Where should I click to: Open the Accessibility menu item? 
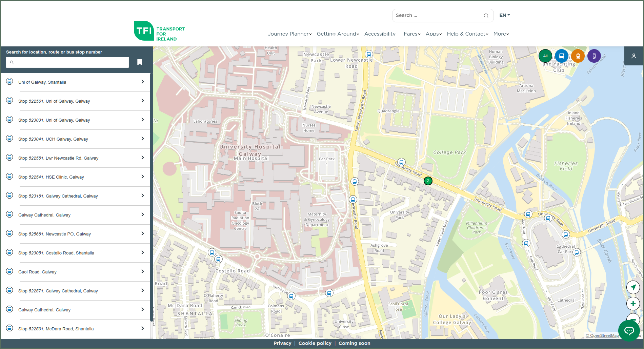coord(380,34)
